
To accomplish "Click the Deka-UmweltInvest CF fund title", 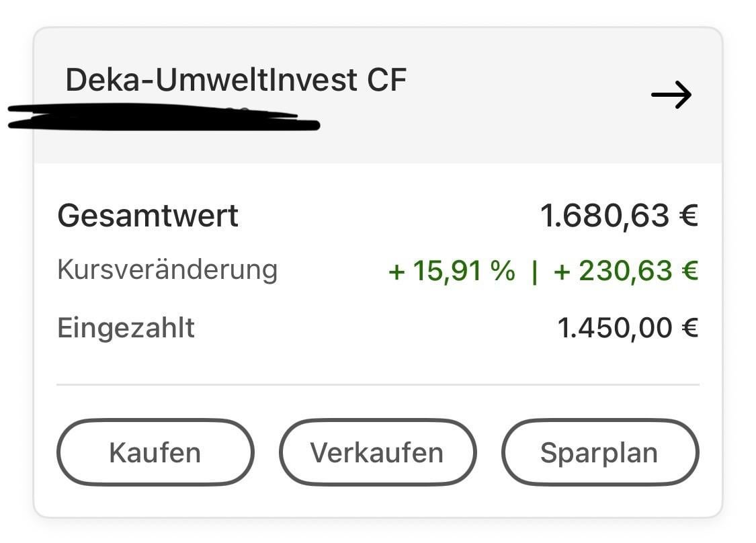I will coord(235,81).
